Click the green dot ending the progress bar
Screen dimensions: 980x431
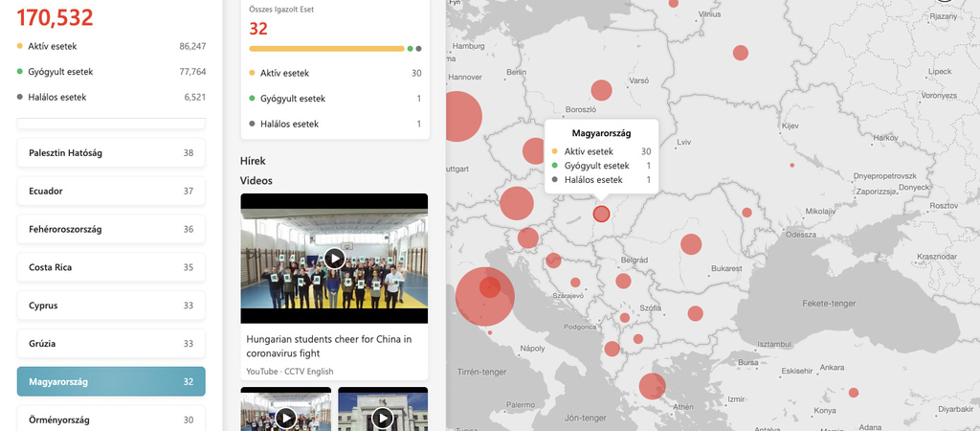point(410,48)
